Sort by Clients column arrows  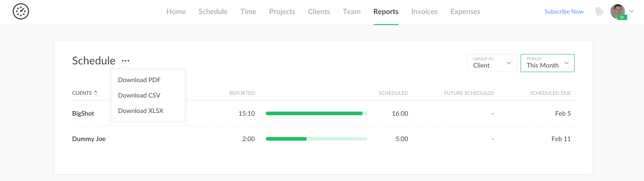[96, 93]
